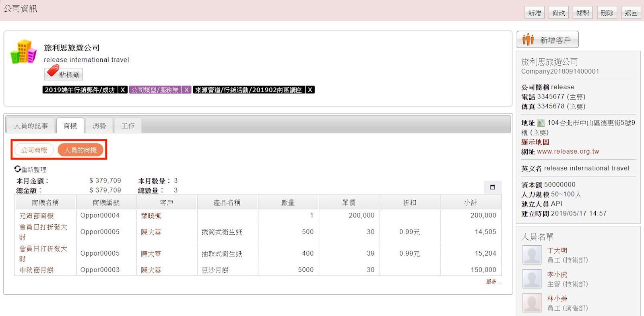This screenshot has width=644, height=316.
Task: Click the 新增 button in top bar
Action: click(535, 13)
